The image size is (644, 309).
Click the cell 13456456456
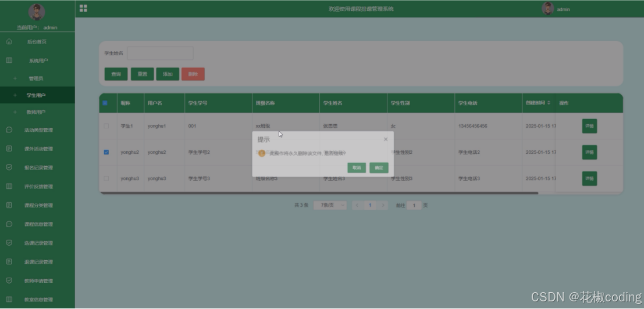(473, 126)
